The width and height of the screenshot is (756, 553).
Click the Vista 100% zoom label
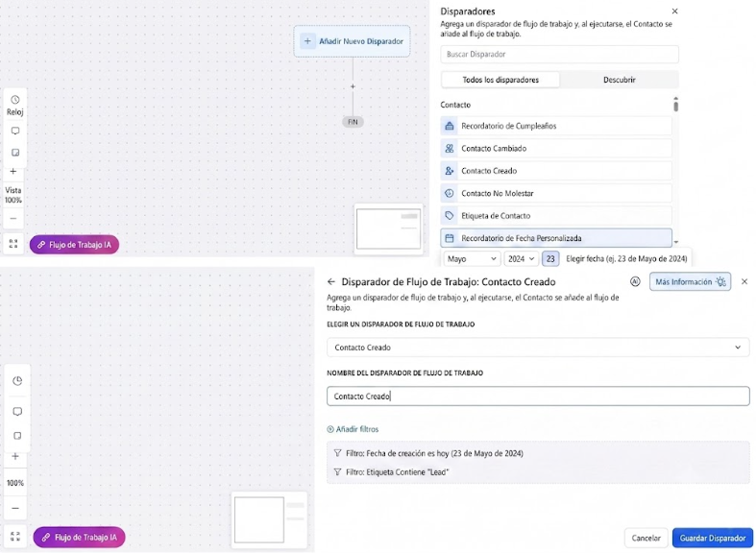13,195
